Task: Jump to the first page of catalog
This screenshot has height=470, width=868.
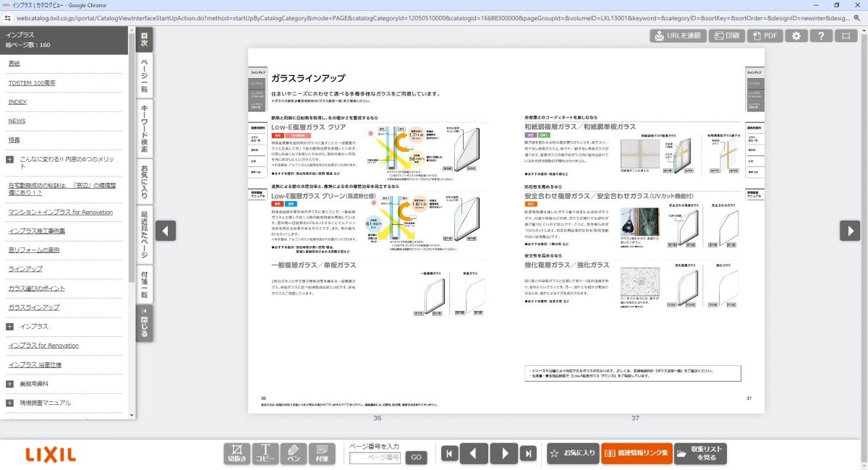Action: 450,453
